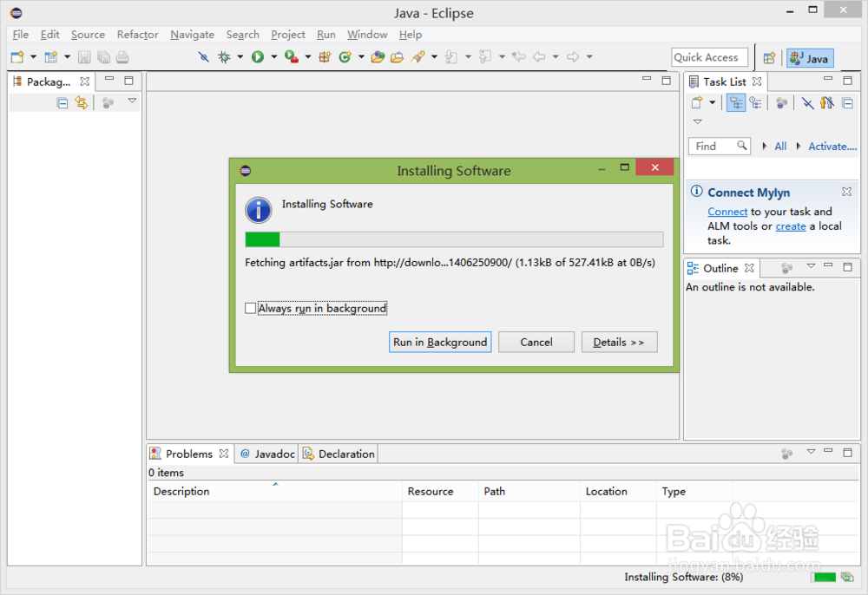Click the Search flashlight icon

pyautogui.click(x=418, y=57)
